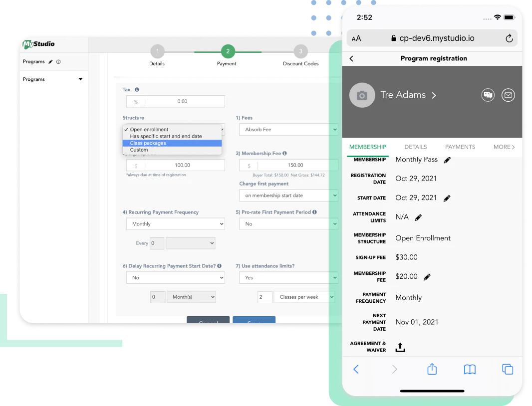
Task: Open chat message icon for Tre Adams
Action: [x=488, y=95]
